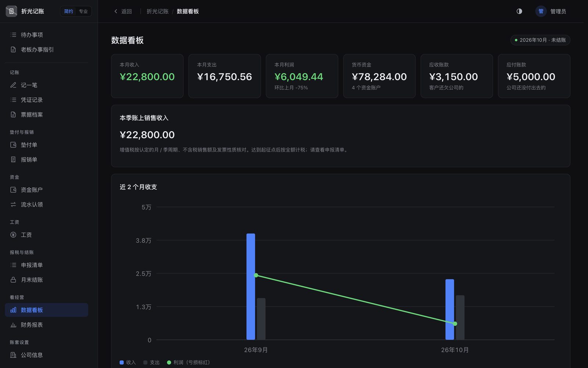Click the 资金账户 wallet icon

coord(13,190)
